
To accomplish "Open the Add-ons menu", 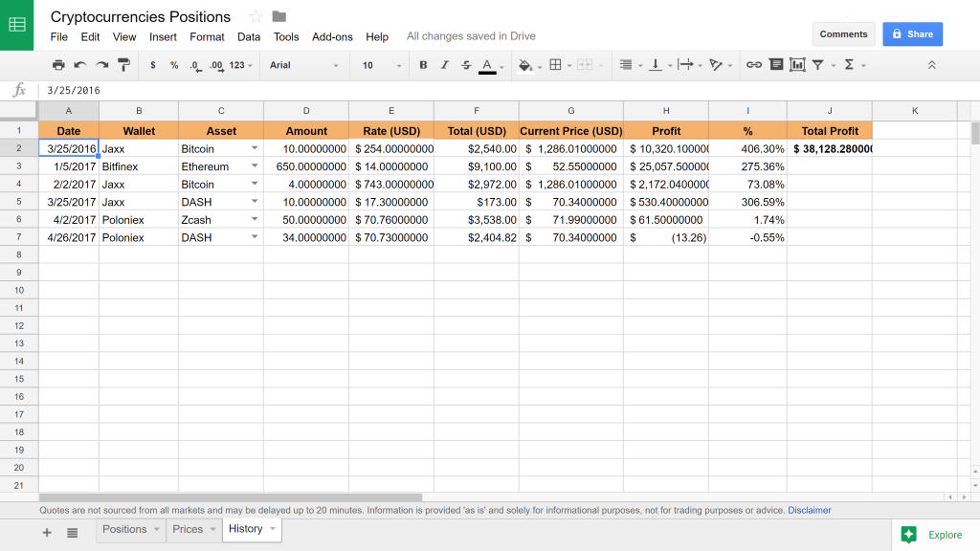I will pyautogui.click(x=332, y=37).
